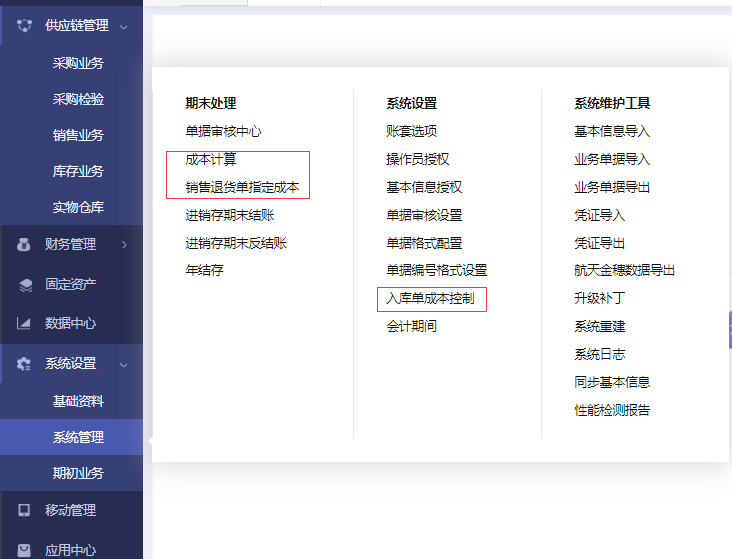732x559 pixels.
Task: Open 入库单成本控制 link
Action: point(430,298)
